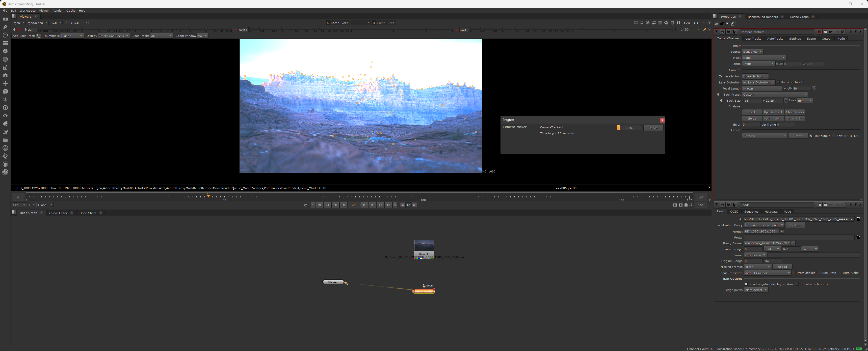The image size is (868, 351).
Task: Open the Views nodes toolbar menu
Action: (x=5, y=116)
